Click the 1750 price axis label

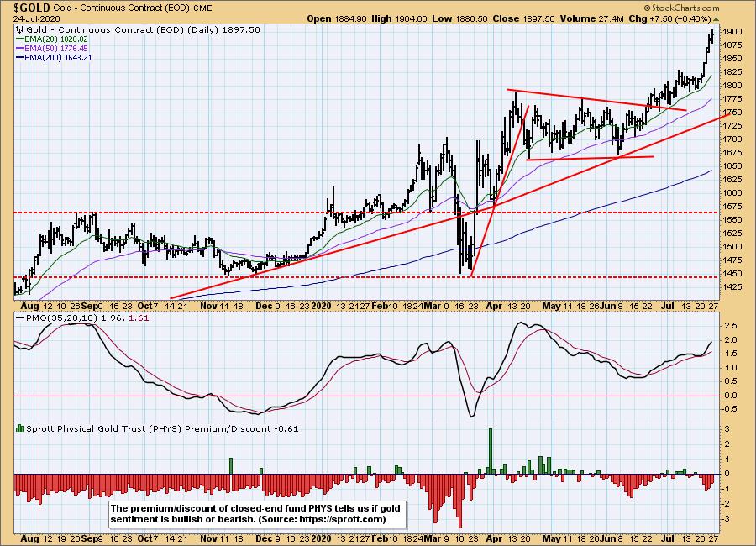(732, 113)
